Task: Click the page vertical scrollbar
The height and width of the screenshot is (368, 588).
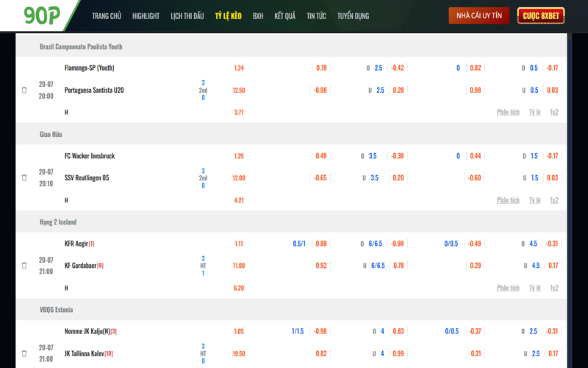Action: pyautogui.click(x=570, y=201)
